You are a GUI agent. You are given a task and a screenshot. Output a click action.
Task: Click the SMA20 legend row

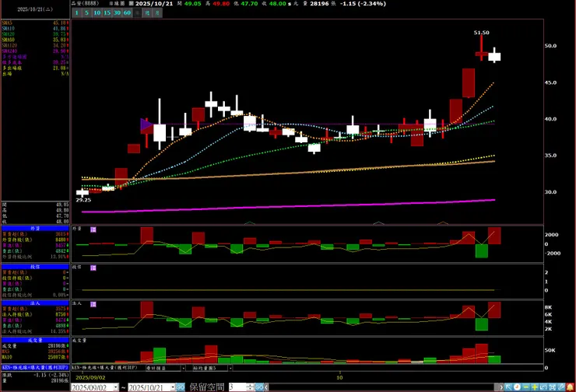(x=35, y=34)
